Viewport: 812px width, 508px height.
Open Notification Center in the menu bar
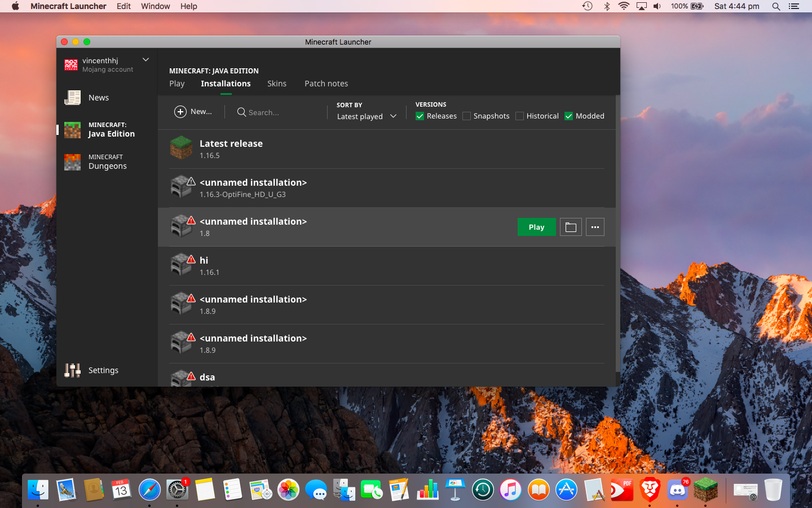794,6
